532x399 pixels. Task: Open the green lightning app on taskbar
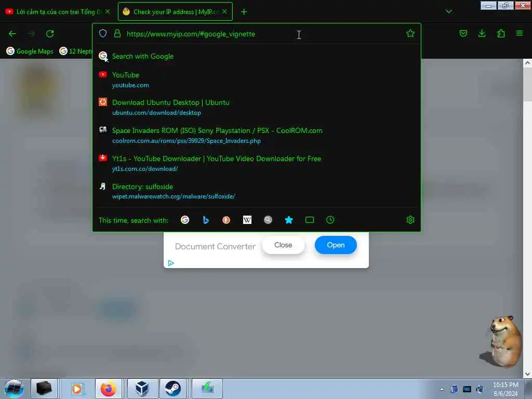[207, 389]
